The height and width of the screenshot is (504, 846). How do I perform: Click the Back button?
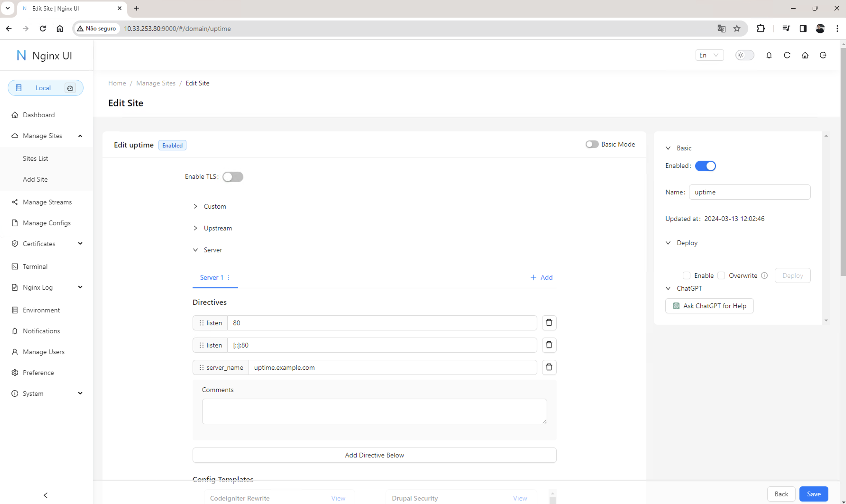(781, 494)
